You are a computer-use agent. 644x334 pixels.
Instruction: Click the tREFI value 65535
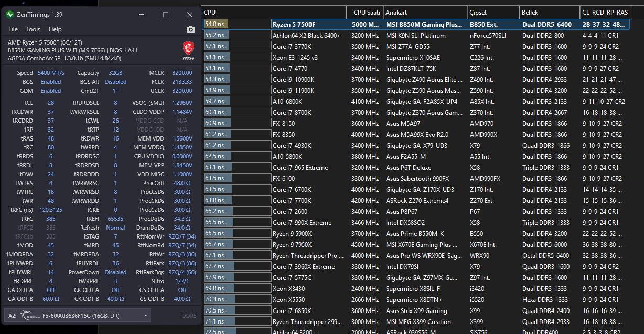click(115, 219)
